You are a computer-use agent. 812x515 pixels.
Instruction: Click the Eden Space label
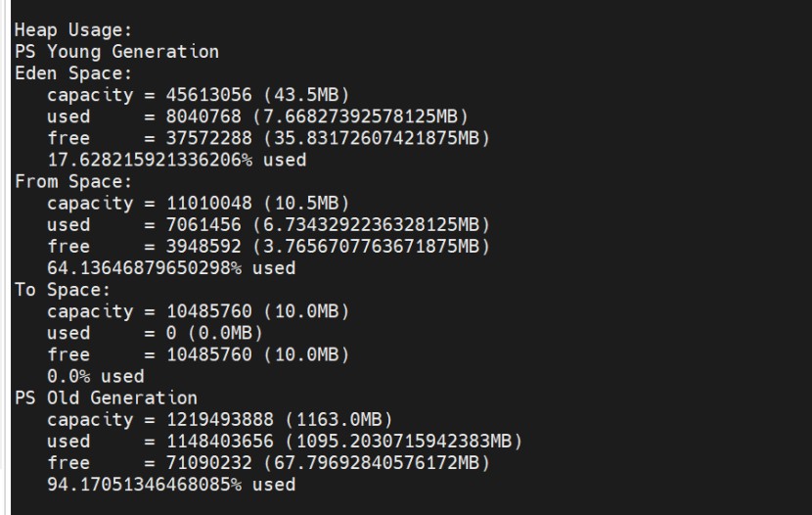pos(73,73)
